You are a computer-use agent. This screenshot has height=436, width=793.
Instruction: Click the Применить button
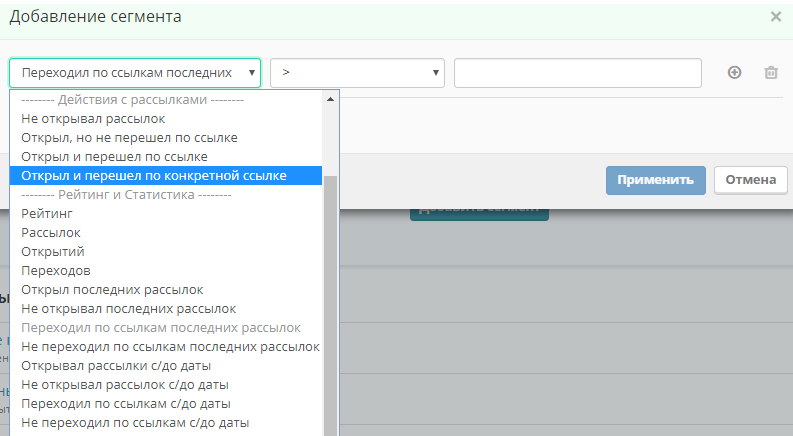coord(655,180)
